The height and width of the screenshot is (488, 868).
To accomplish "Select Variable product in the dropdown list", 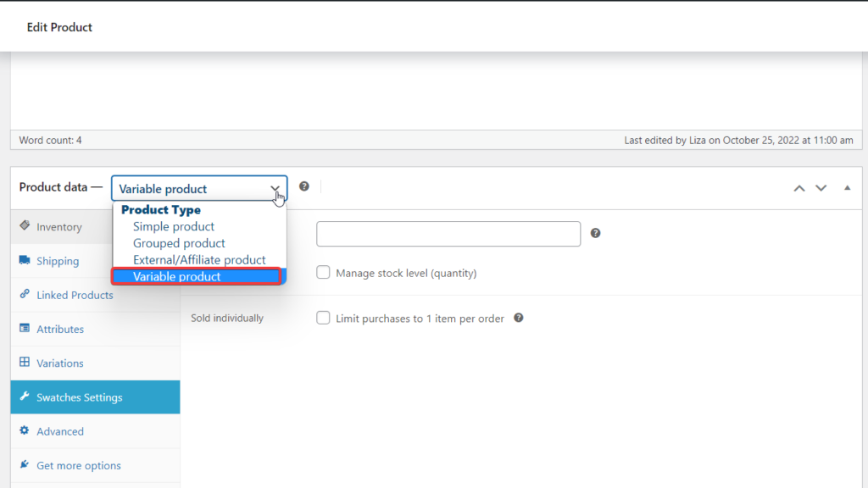I will pos(197,276).
